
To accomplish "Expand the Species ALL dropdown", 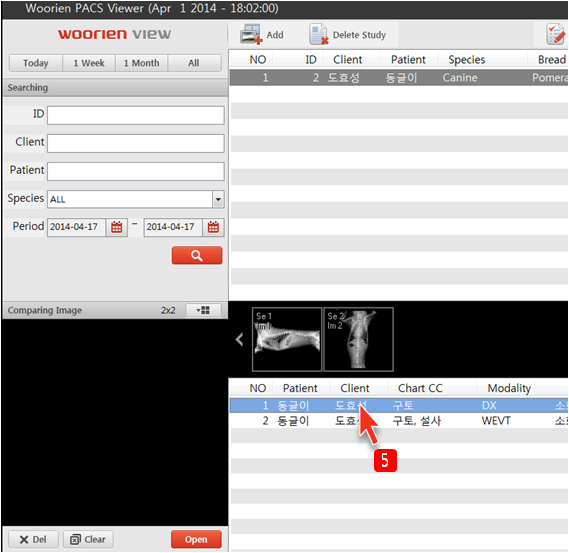I will point(218,199).
